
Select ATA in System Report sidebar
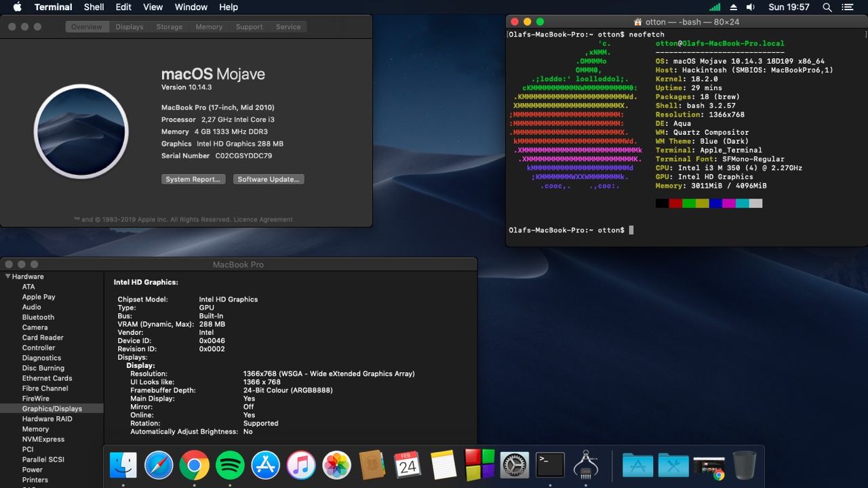click(28, 287)
